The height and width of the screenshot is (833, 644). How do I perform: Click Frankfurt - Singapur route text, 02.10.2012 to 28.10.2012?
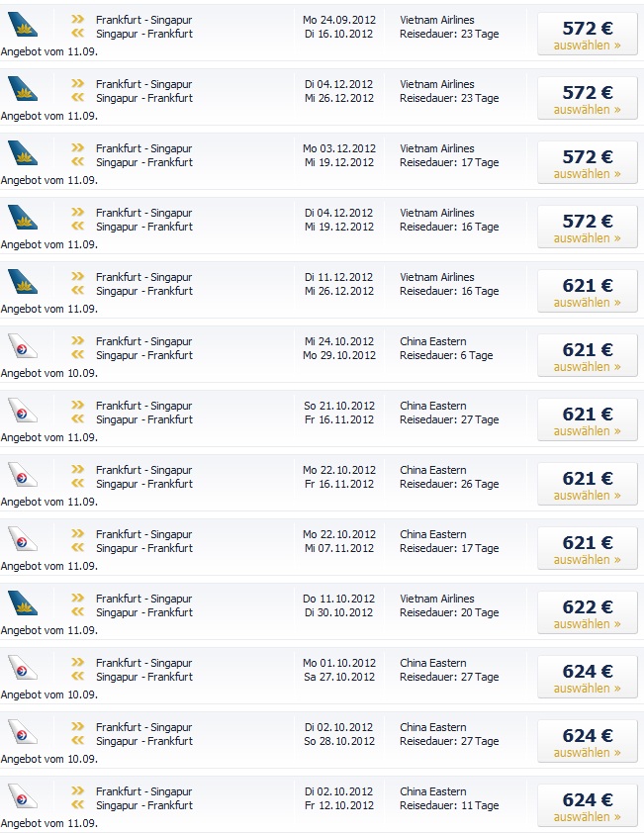tap(144, 727)
